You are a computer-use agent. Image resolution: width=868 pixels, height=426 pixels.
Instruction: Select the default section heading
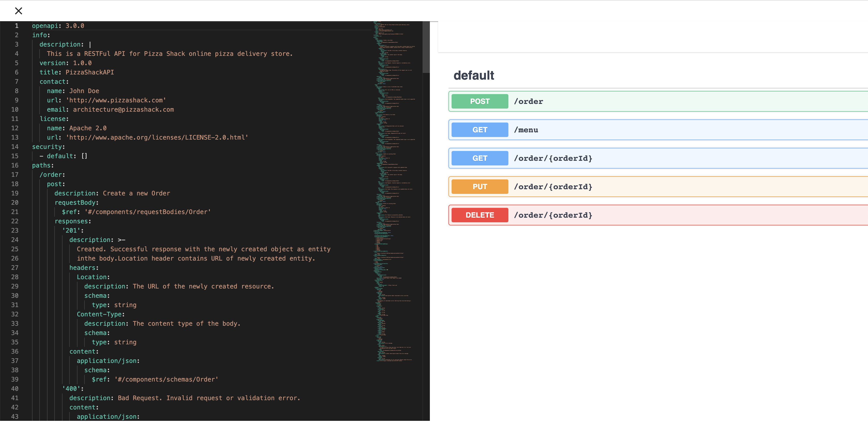(x=474, y=75)
